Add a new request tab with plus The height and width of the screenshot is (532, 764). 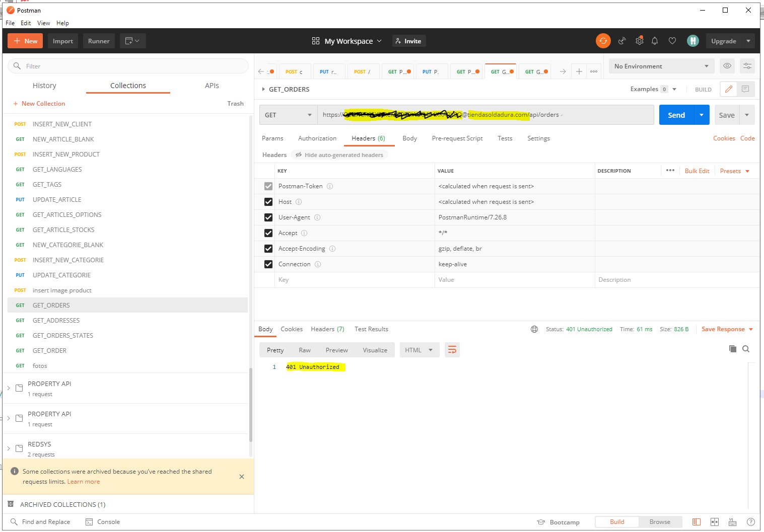click(x=579, y=71)
